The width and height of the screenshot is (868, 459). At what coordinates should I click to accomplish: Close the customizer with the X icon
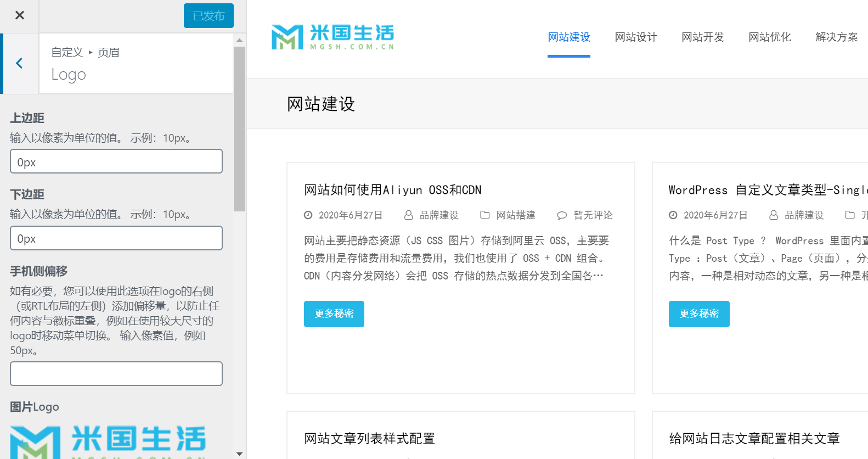[x=20, y=15]
